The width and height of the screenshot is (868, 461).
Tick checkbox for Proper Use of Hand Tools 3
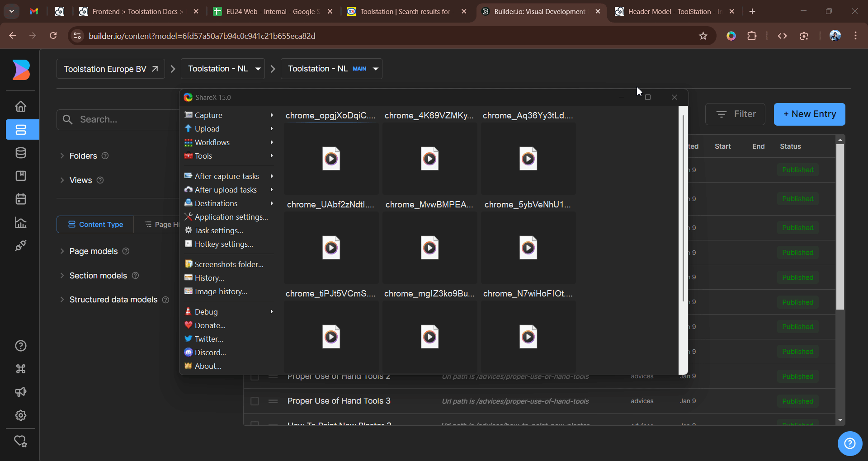point(255,401)
